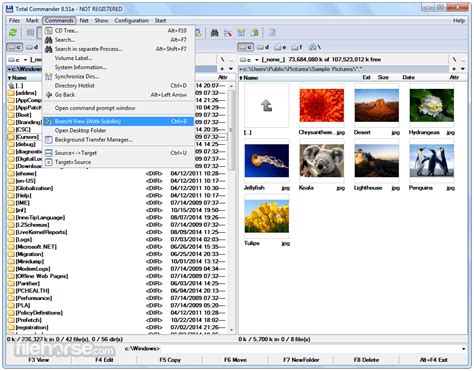
Task: Sort right panel by Size column
Action: click(383, 78)
